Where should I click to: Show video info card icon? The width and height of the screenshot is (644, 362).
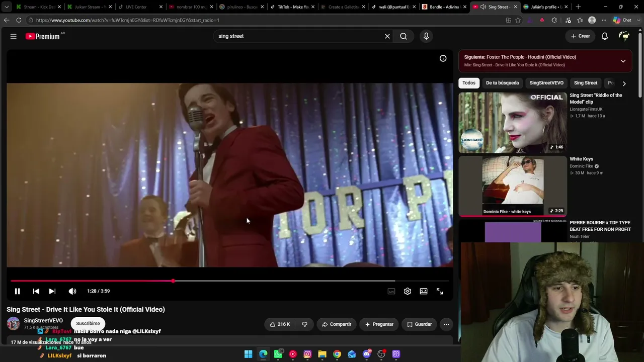pos(443,58)
